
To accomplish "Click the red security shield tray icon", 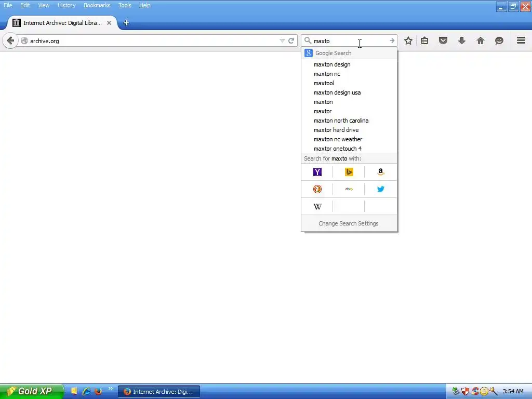I will point(465,392).
